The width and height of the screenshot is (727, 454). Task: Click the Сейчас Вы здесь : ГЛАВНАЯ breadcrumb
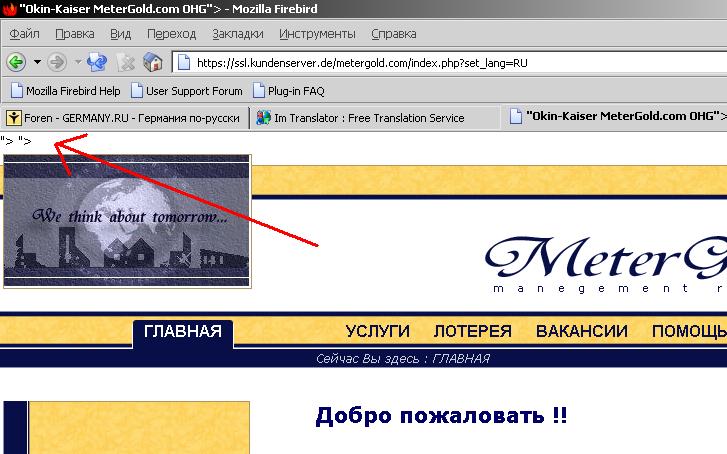tap(403, 358)
